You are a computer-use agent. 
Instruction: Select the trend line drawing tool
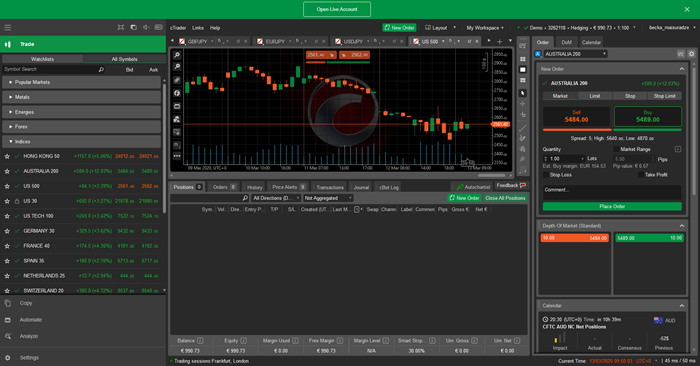click(x=522, y=128)
